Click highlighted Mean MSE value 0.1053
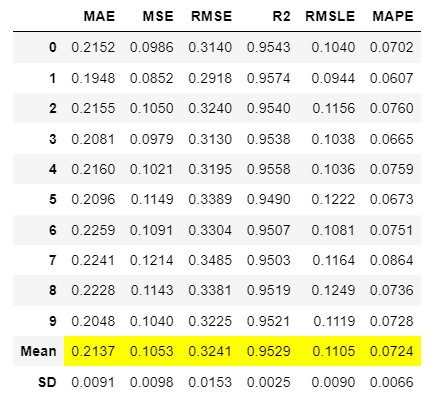The width and height of the screenshot is (434, 399). tap(152, 351)
